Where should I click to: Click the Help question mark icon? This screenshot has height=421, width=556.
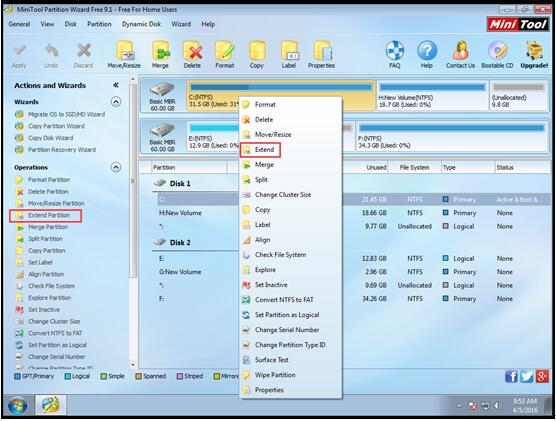[x=427, y=54]
